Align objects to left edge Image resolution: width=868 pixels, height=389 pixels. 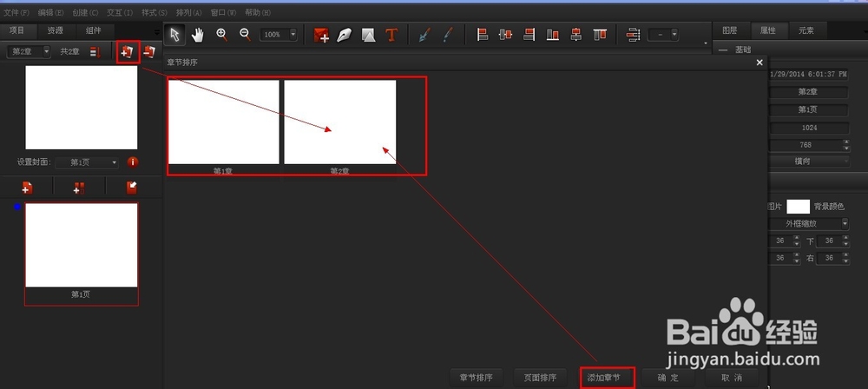pos(482,35)
